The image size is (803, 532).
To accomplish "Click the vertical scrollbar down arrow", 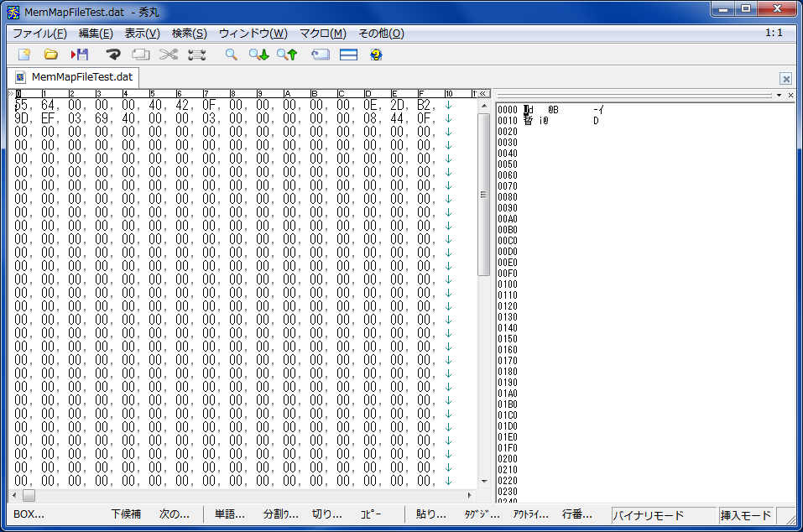I will pos(484,482).
